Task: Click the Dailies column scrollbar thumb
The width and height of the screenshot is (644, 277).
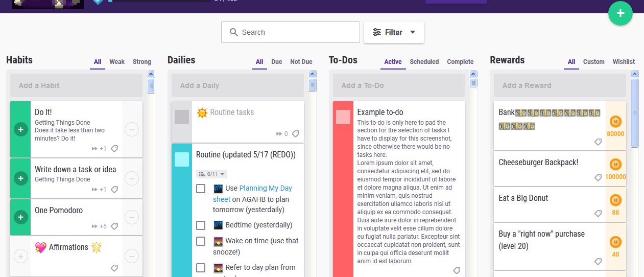Action: [313, 85]
